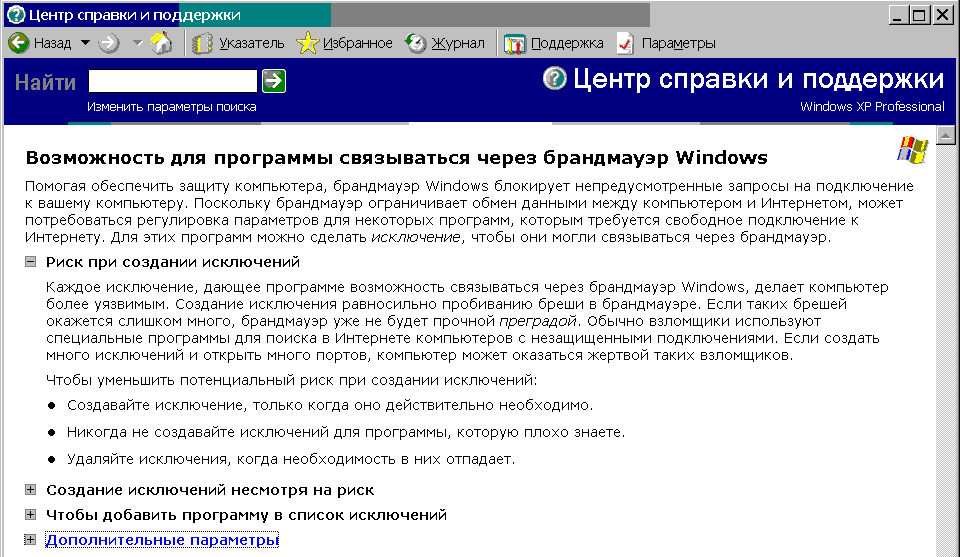Viewport: 960px width, 557px height.
Task: Click the vertical scrollbar track
Action: pyautogui.click(x=946, y=349)
